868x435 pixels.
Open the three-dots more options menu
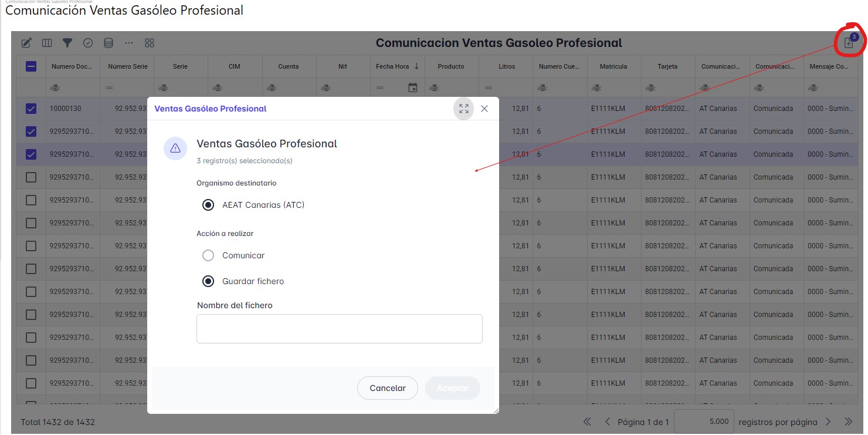pyautogui.click(x=129, y=43)
